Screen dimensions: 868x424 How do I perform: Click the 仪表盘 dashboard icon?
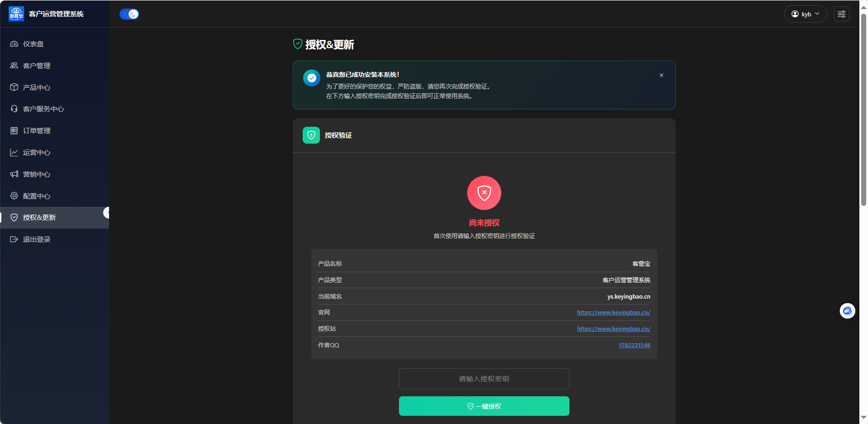pyautogui.click(x=14, y=44)
